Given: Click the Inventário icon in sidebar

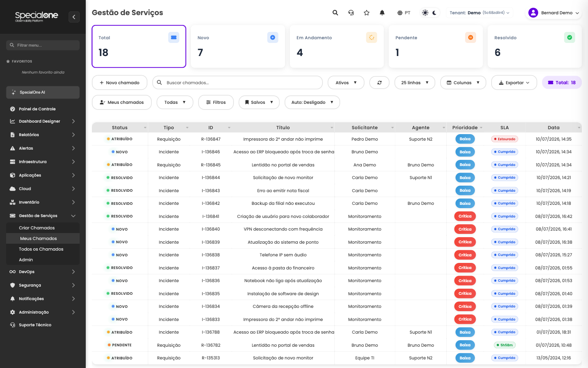Looking at the screenshot, I should pyautogui.click(x=13, y=202).
